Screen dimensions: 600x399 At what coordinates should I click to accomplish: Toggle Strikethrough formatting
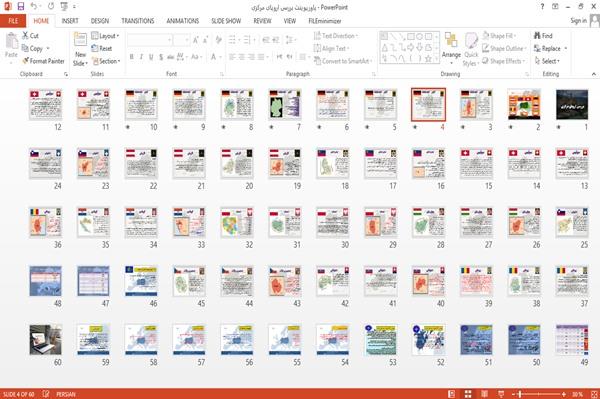tap(170, 57)
